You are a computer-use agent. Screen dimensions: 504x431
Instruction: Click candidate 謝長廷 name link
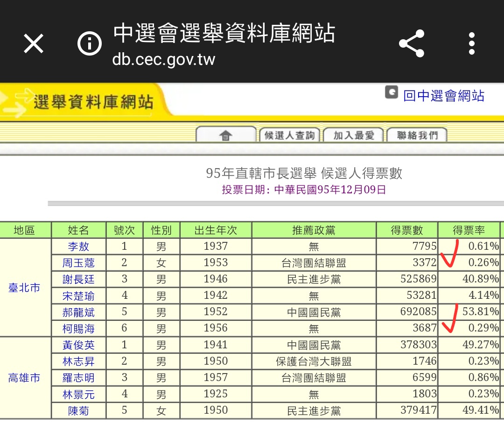[x=78, y=279]
